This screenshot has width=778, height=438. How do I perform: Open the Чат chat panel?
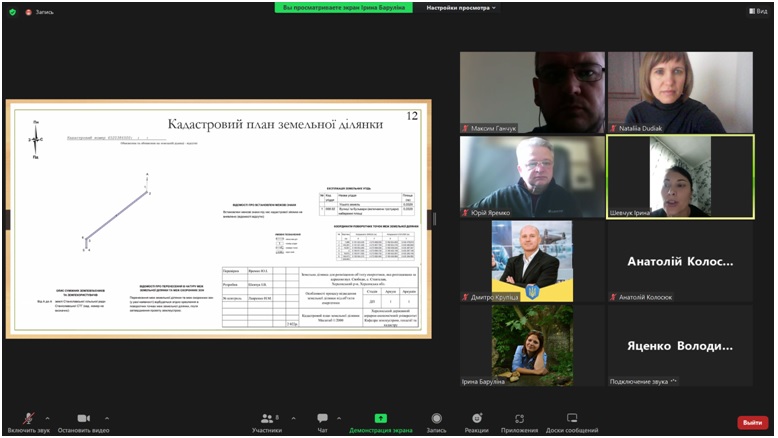pyautogui.click(x=323, y=423)
